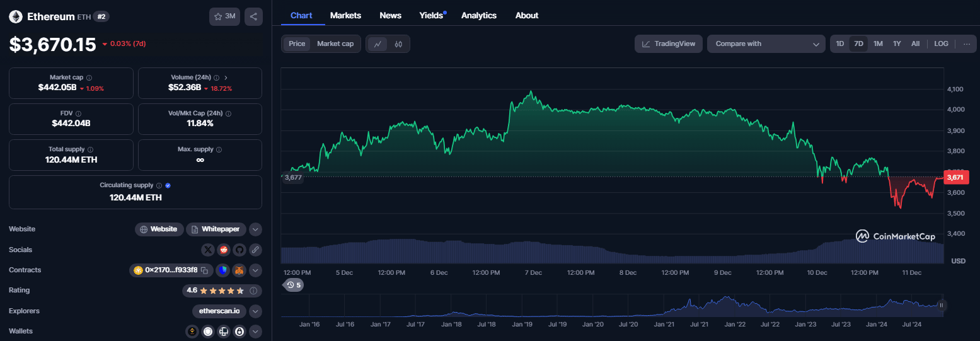
Task: Switch to the Markets tab
Action: tap(345, 15)
